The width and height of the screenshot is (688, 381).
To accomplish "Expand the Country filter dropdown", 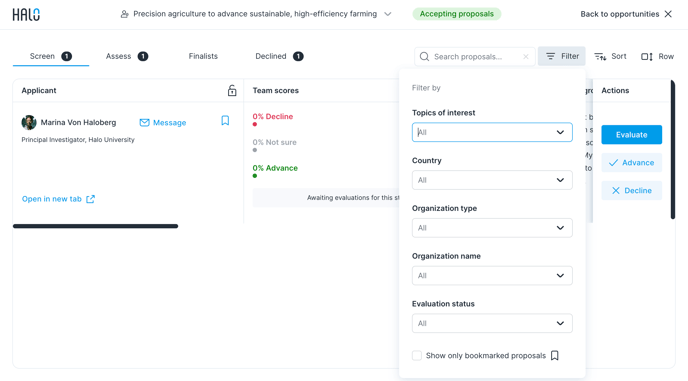I will click(492, 180).
